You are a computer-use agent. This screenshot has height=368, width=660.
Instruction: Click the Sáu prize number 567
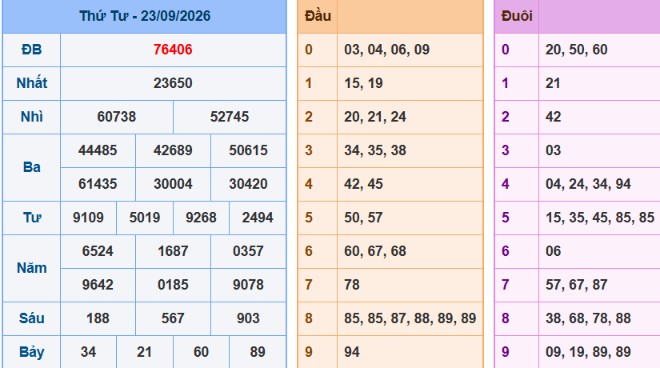(x=173, y=318)
